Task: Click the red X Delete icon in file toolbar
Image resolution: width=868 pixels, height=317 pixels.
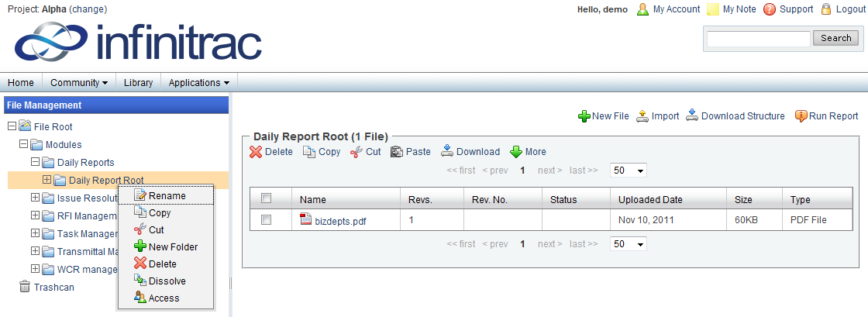Action: click(256, 152)
